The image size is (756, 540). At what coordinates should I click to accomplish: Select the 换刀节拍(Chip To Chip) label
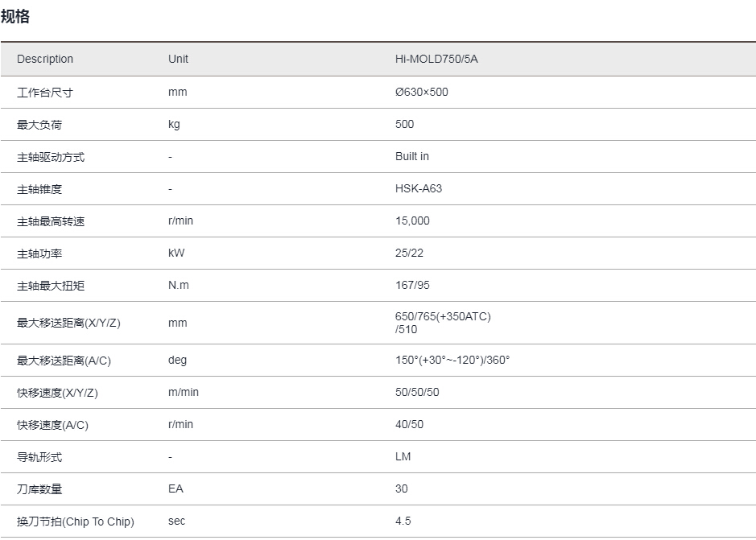click(75, 521)
